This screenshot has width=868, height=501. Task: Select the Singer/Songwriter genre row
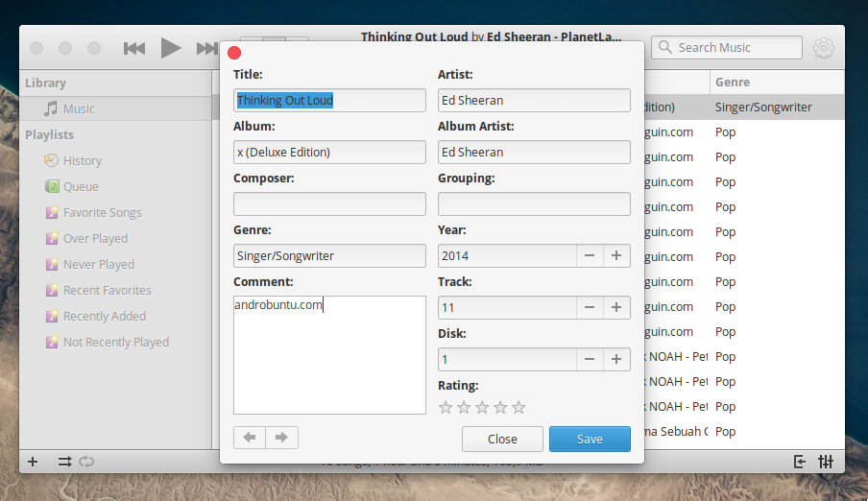(x=763, y=107)
